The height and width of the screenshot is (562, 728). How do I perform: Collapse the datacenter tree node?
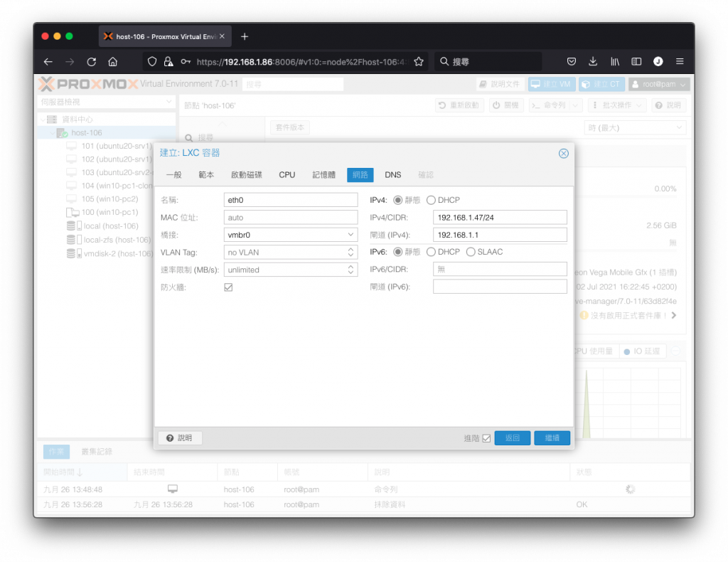coord(43,120)
